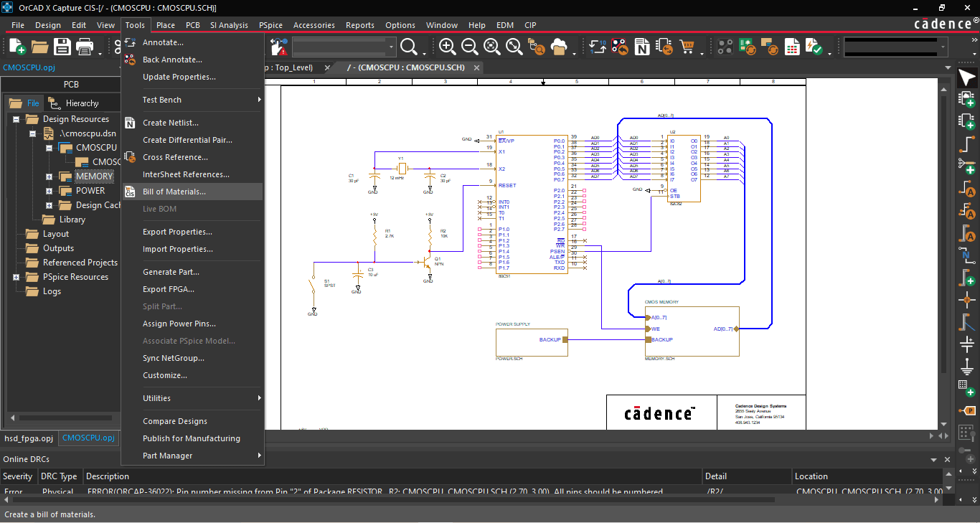Switch to hsd_fpga.opj project tab
Screen dimensions: 980x523
pos(29,438)
